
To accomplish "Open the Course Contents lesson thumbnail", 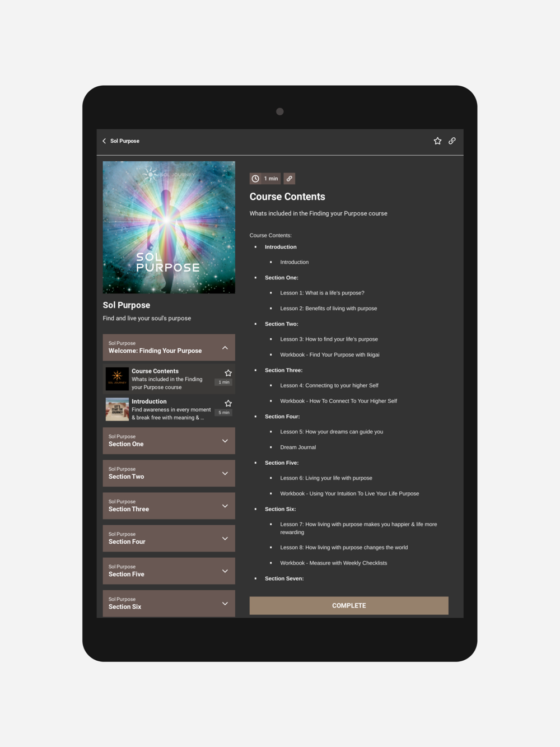I will [117, 379].
